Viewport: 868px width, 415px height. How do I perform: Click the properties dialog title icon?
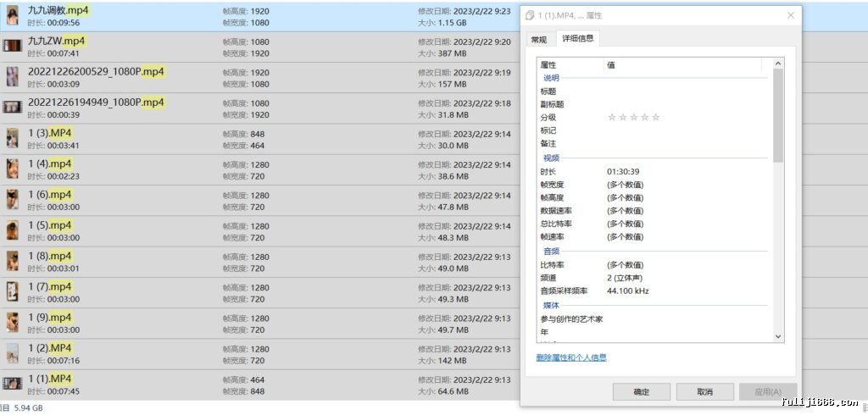tap(531, 15)
